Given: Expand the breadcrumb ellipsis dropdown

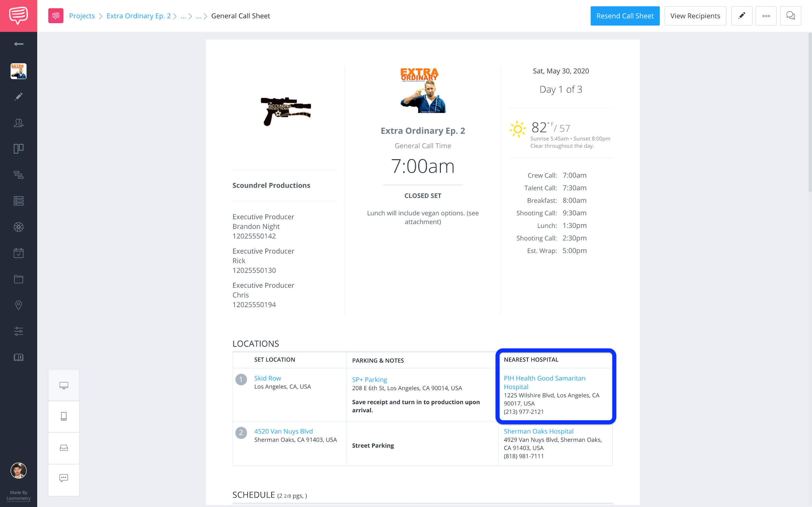Looking at the screenshot, I should coord(184,16).
